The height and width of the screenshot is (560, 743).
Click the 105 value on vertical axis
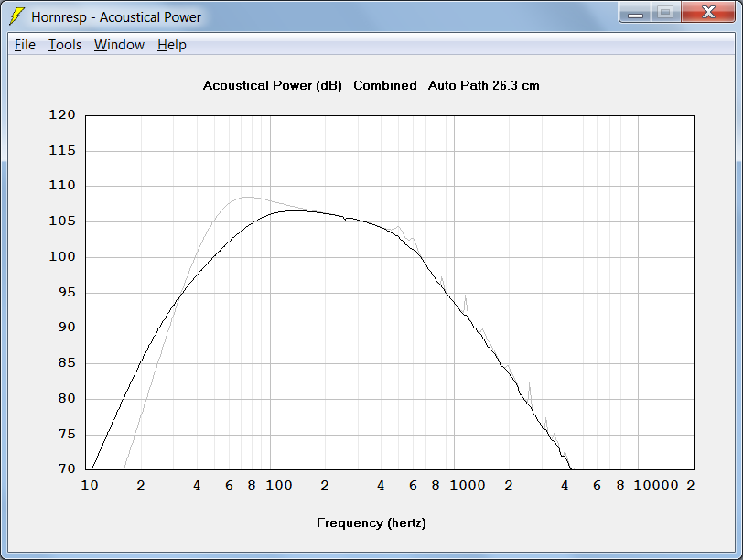coord(62,221)
